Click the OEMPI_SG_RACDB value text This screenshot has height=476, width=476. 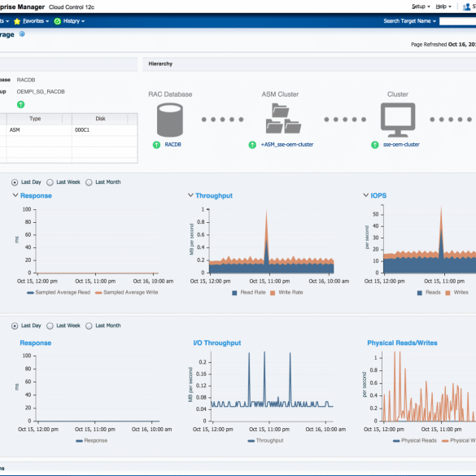coord(41,92)
